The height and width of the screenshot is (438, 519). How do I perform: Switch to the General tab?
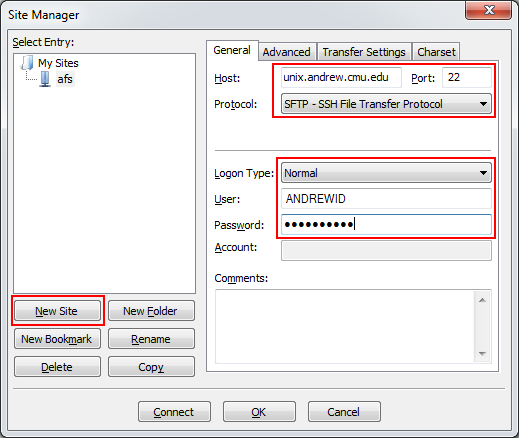pos(232,50)
